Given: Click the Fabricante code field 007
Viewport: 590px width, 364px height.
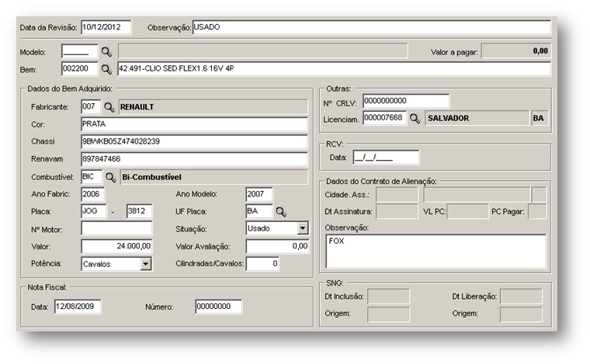Looking at the screenshot, I should (91, 107).
